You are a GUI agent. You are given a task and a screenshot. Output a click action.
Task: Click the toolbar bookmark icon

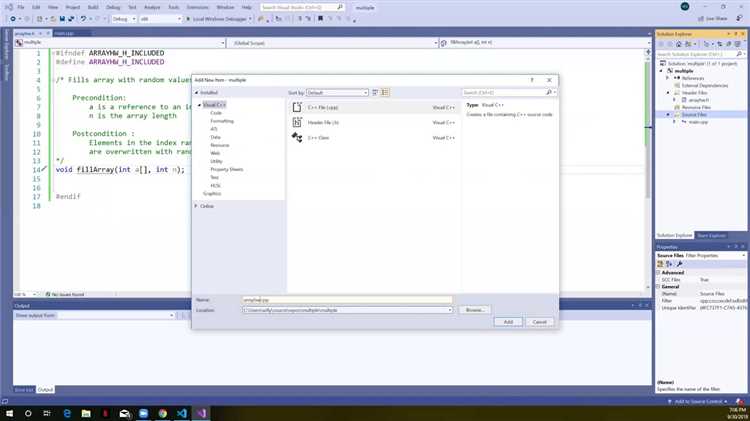320,19
